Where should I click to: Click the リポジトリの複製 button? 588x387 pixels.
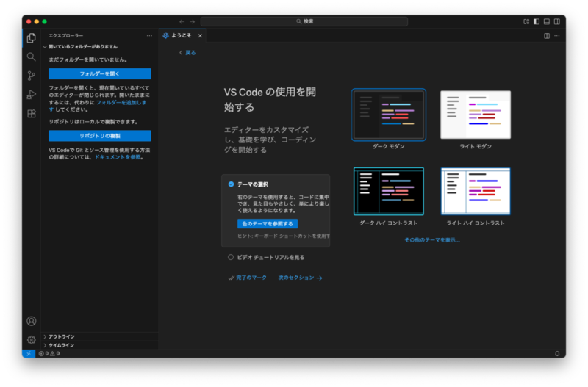[100, 136]
